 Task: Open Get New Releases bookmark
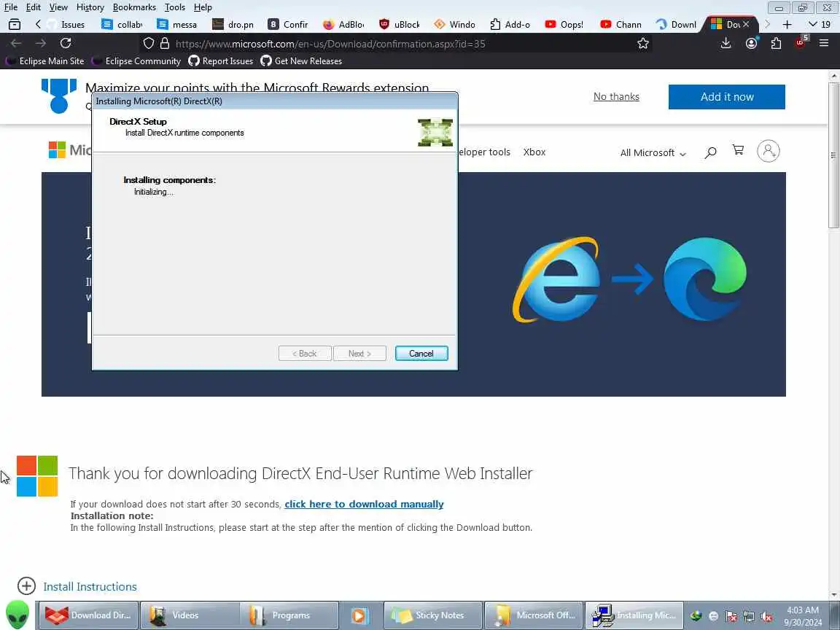tap(301, 61)
